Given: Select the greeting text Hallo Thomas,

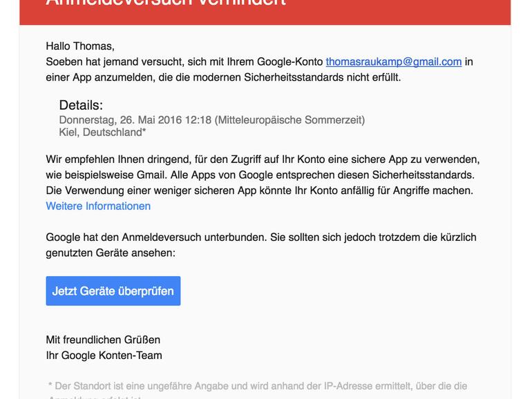Looking at the screenshot, I should (x=80, y=46).
